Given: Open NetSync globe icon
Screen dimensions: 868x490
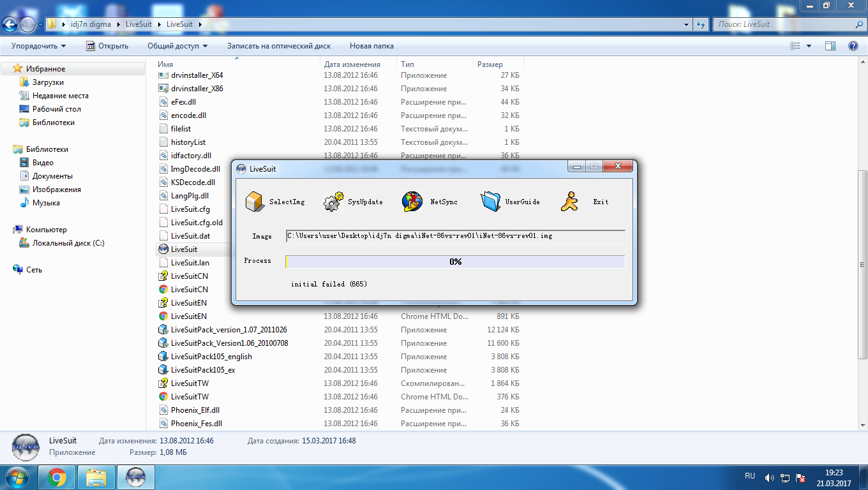Looking at the screenshot, I should 412,202.
